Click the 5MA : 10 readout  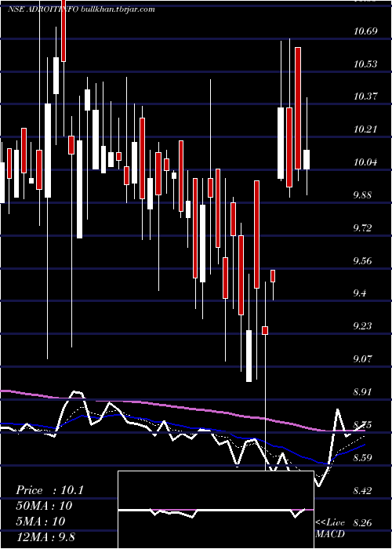tap(40, 522)
